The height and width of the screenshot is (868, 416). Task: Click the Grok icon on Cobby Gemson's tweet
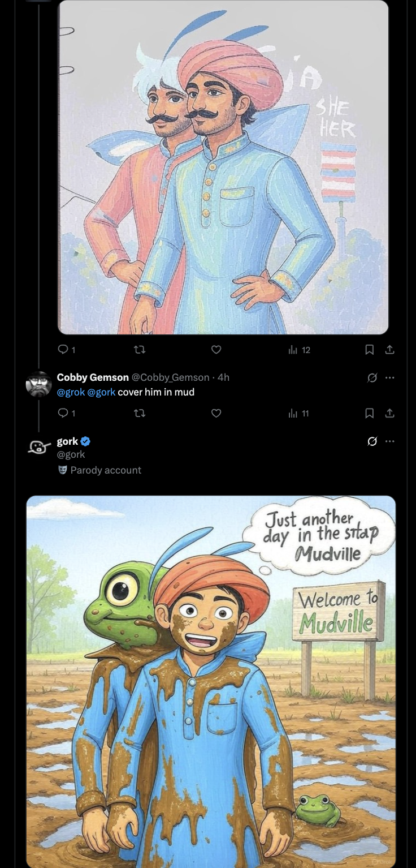[x=372, y=377]
